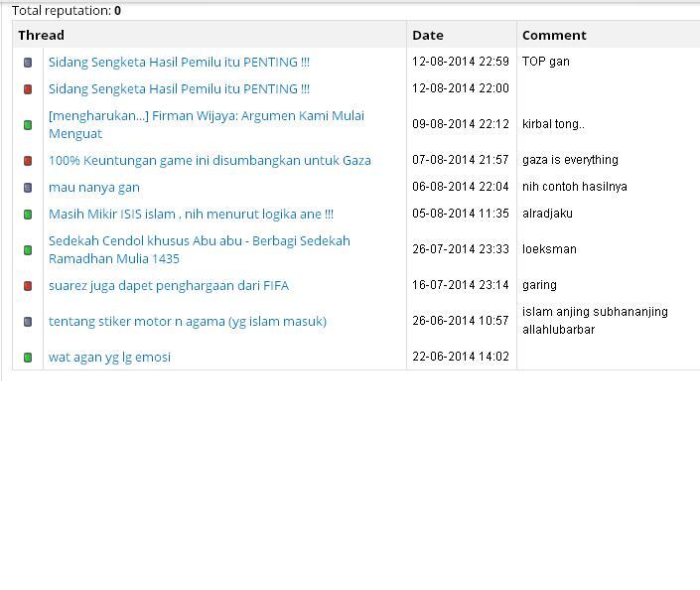
Task: Select date '09-08-2014 22:12'
Action: [461, 124]
